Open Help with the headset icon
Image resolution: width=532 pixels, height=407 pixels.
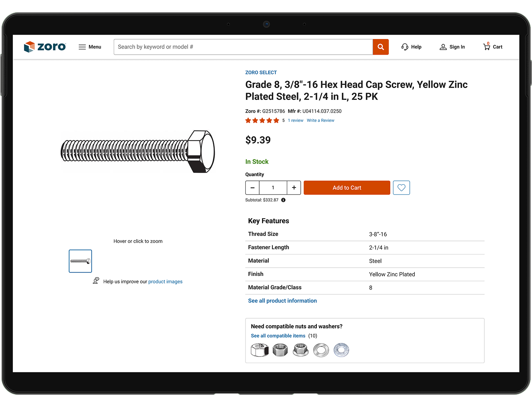(x=411, y=47)
